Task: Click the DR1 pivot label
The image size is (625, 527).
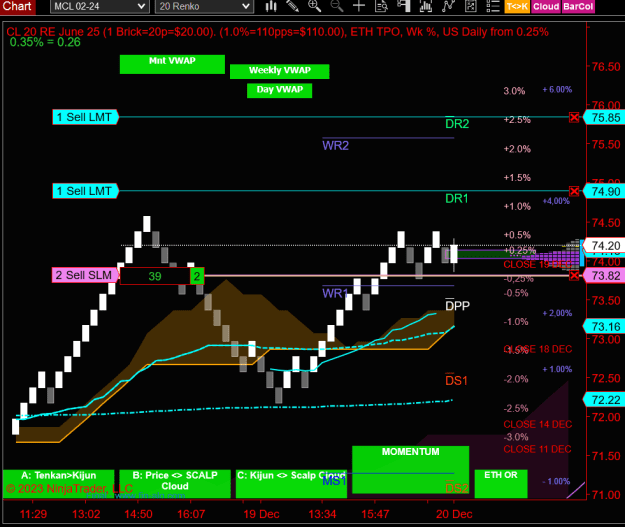Action: (456, 198)
